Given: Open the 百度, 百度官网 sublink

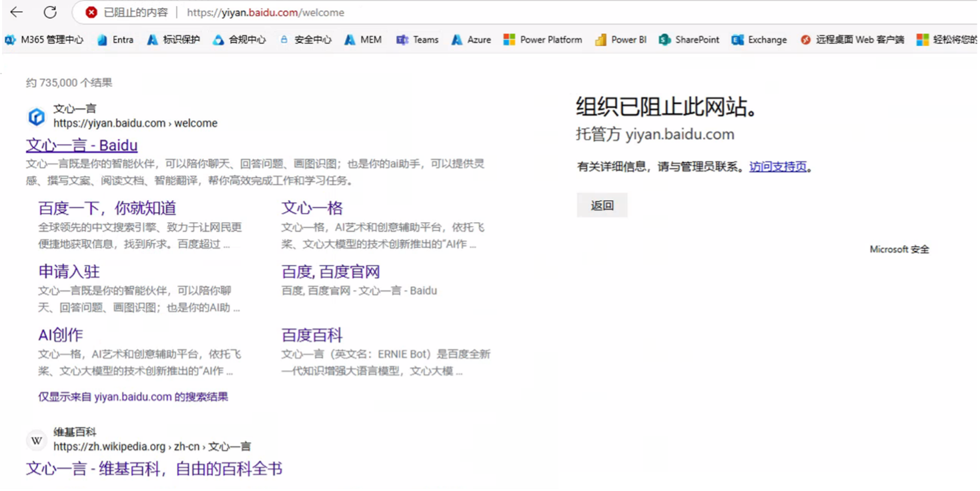Looking at the screenshot, I should tap(331, 272).
